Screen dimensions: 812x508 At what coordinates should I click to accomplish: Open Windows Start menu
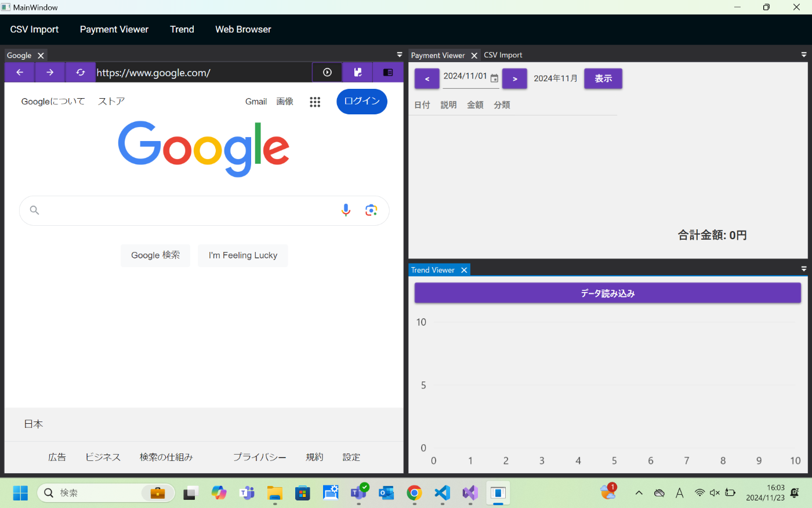click(x=20, y=493)
